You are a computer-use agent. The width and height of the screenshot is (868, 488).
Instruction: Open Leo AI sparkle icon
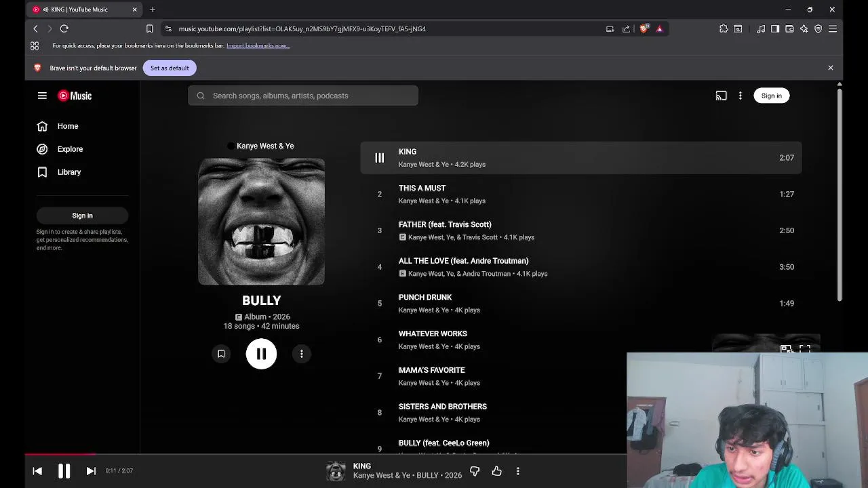click(x=804, y=28)
